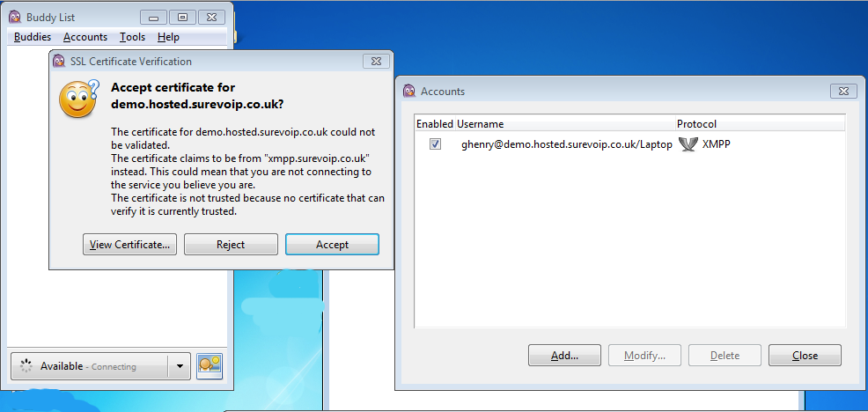Open the Tools menu
The width and height of the screenshot is (868, 412).
[132, 37]
